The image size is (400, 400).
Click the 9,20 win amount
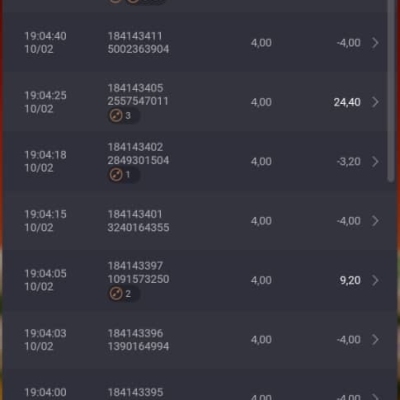(350, 280)
